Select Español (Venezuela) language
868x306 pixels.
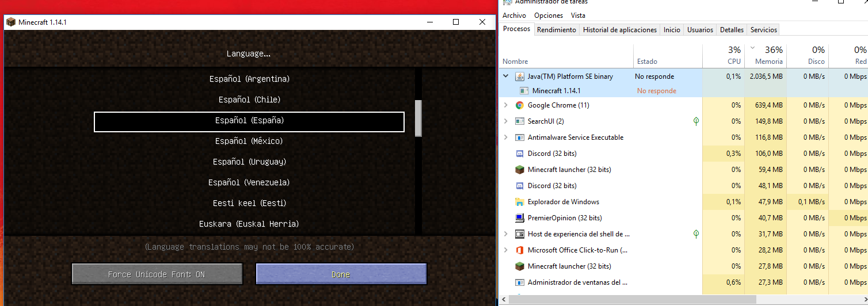coord(249,182)
